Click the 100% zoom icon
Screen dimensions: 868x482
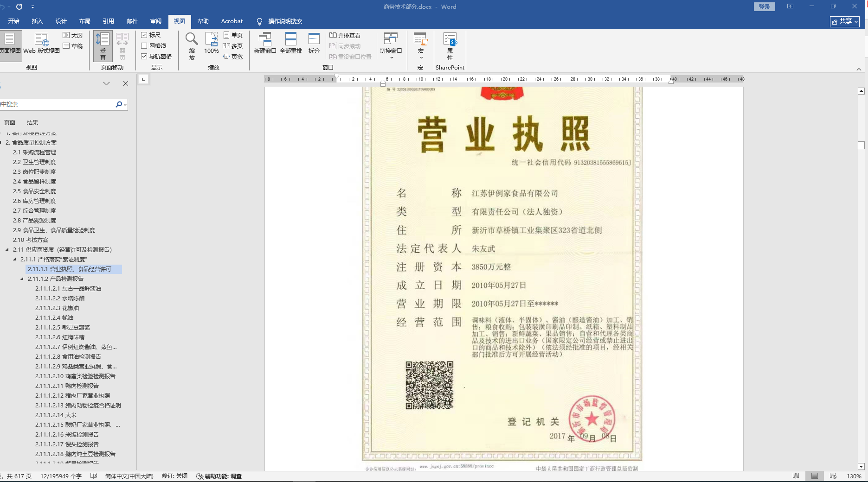coord(212,43)
